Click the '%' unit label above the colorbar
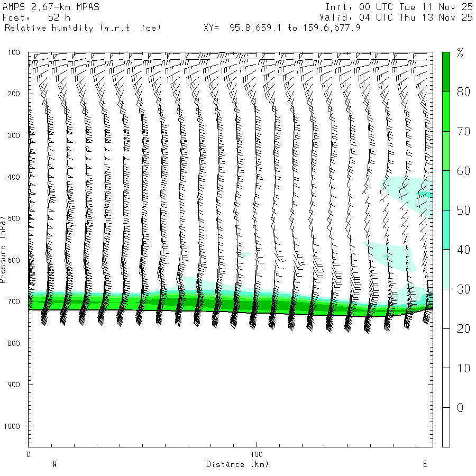476x476 pixels. [x=460, y=52]
